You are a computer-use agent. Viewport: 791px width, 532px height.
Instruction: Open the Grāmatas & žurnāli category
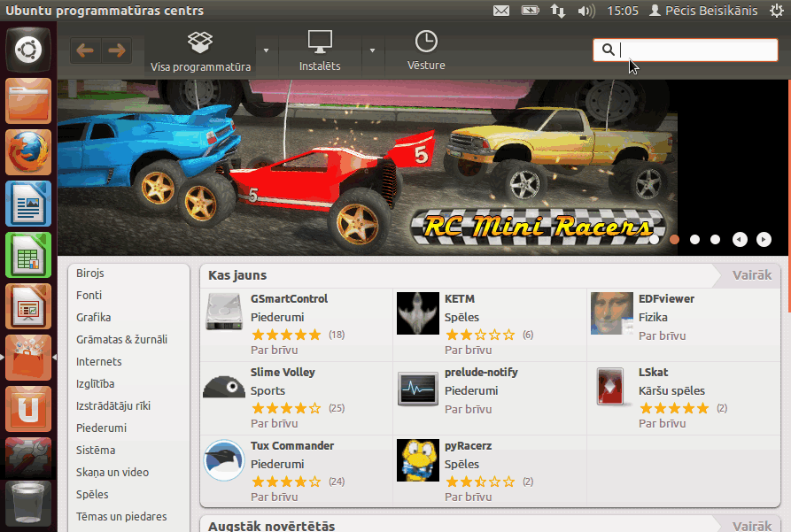tap(121, 339)
